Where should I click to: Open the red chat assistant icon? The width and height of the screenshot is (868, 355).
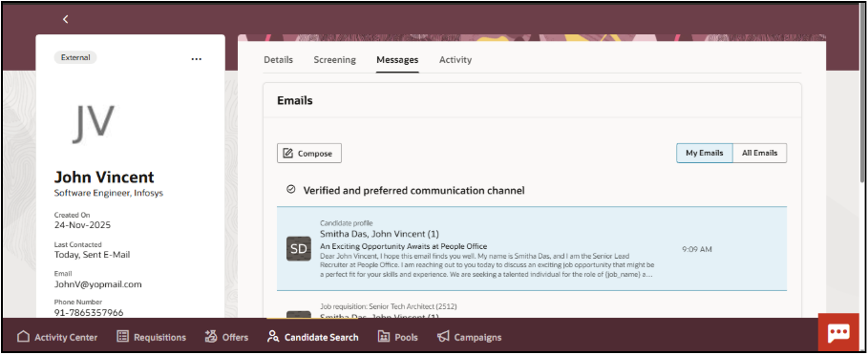coord(839,332)
